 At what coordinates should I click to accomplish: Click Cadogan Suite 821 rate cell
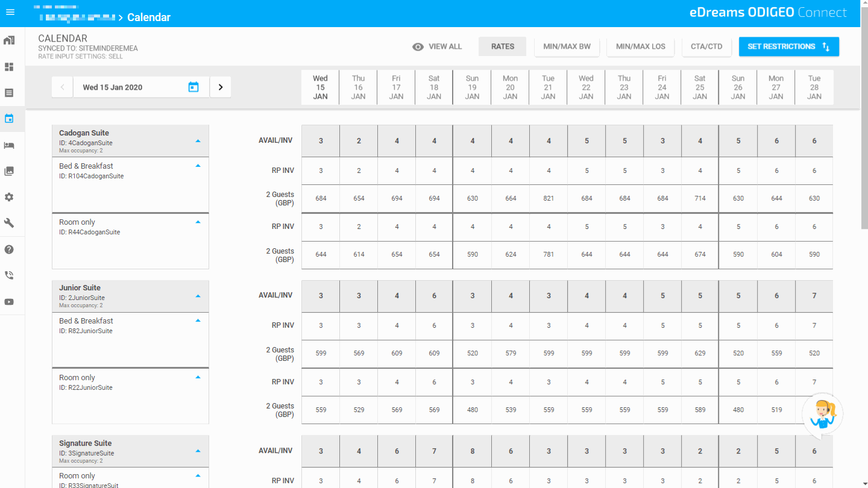coord(549,198)
